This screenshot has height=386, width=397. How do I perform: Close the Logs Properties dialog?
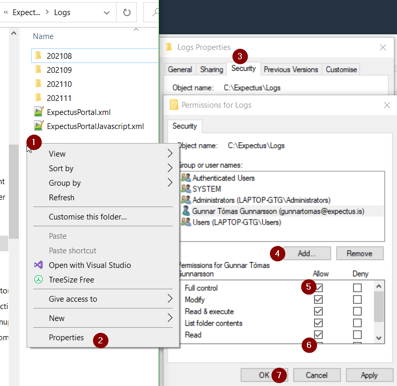(383, 47)
